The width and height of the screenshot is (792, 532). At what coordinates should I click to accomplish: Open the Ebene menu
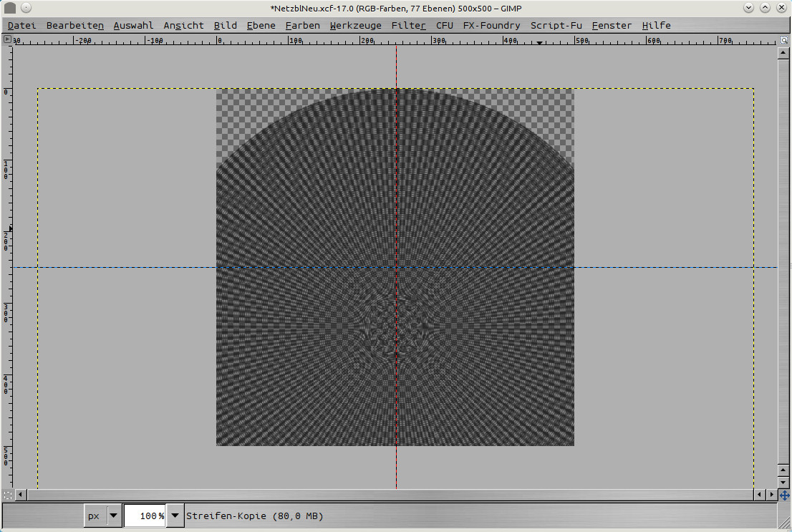[261, 25]
